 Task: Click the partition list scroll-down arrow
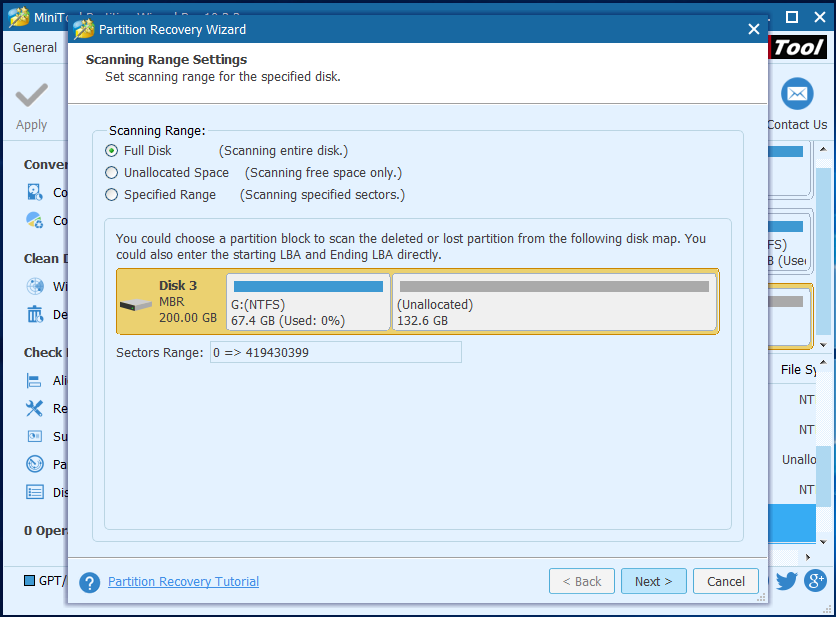[823, 542]
